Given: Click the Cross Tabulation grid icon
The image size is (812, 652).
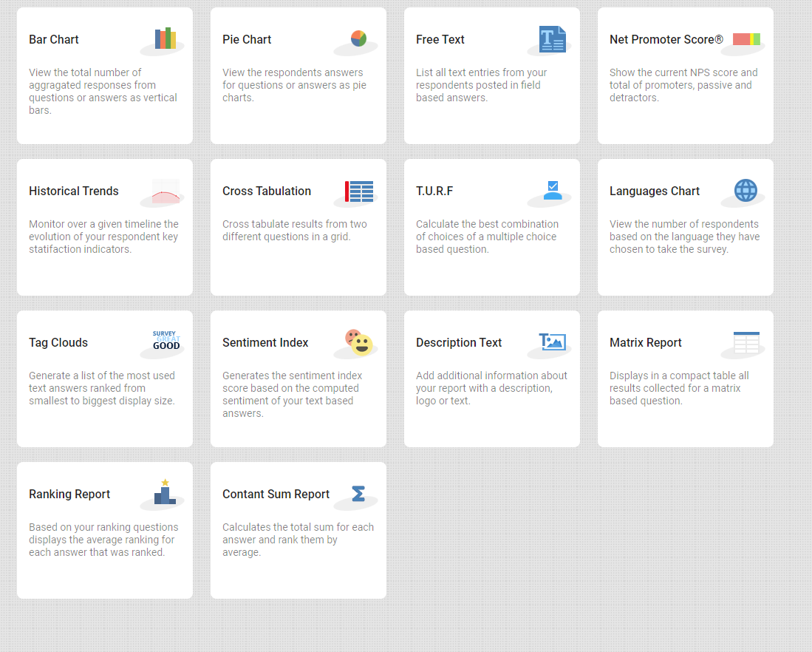Looking at the screenshot, I should click(359, 191).
